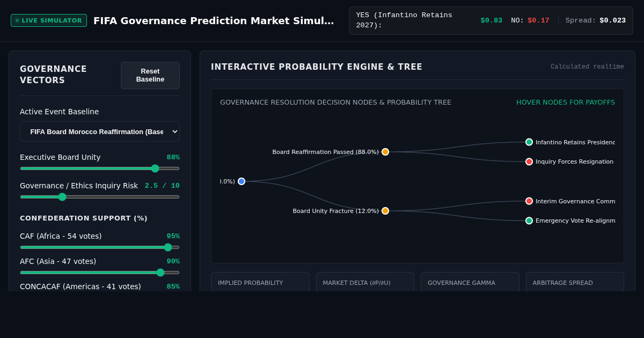The height and width of the screenshot is (338, 644).
Task: Adjust the Governance / Ethics Inquiry Risk slider
Action: coord(100,197)
